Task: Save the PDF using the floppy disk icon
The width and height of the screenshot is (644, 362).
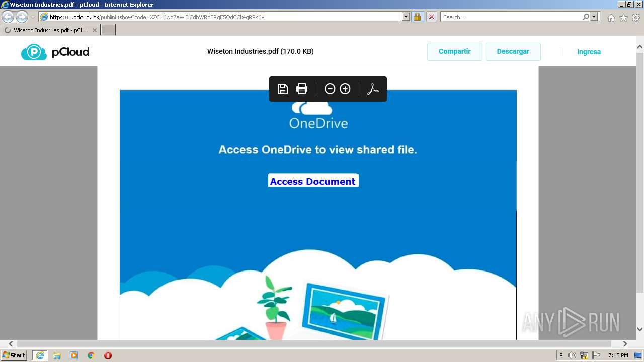Action: [x=283, y=89]
